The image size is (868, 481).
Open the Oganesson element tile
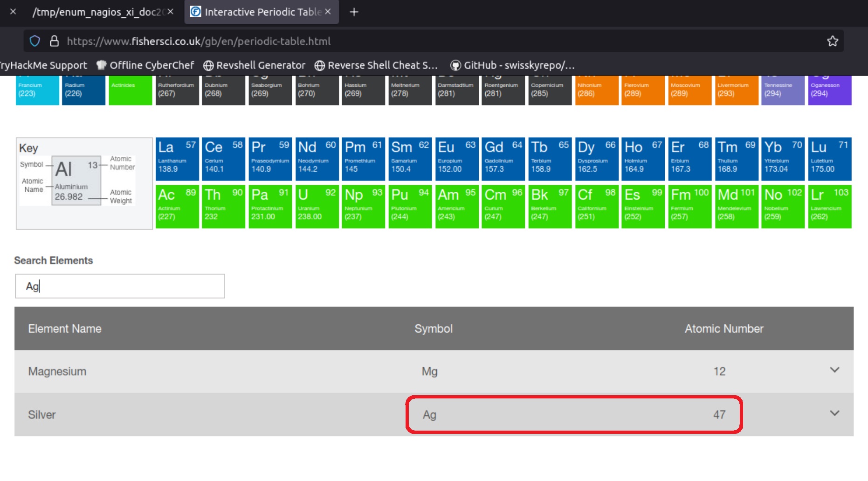click(x=830, y=90)
